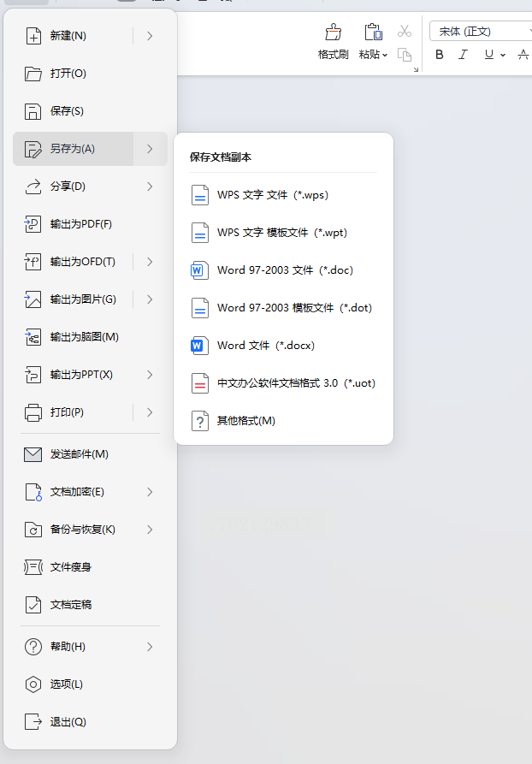The width and height of the screenshot is (532, 764).
Task: Click the Exit icon
Action: pos(33,721)
